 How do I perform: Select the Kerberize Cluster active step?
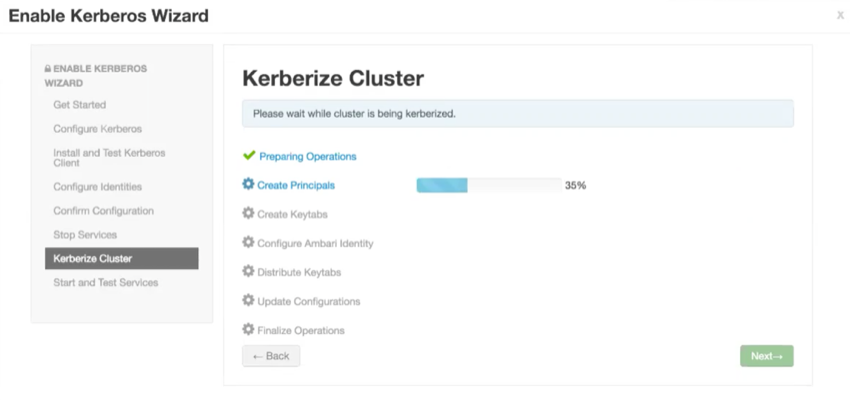[121, 258]
